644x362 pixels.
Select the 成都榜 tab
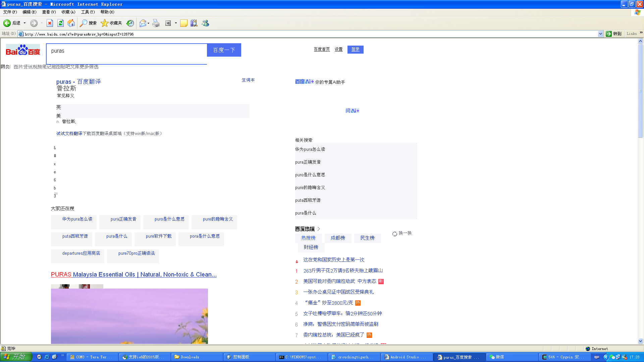click(338, 238)
